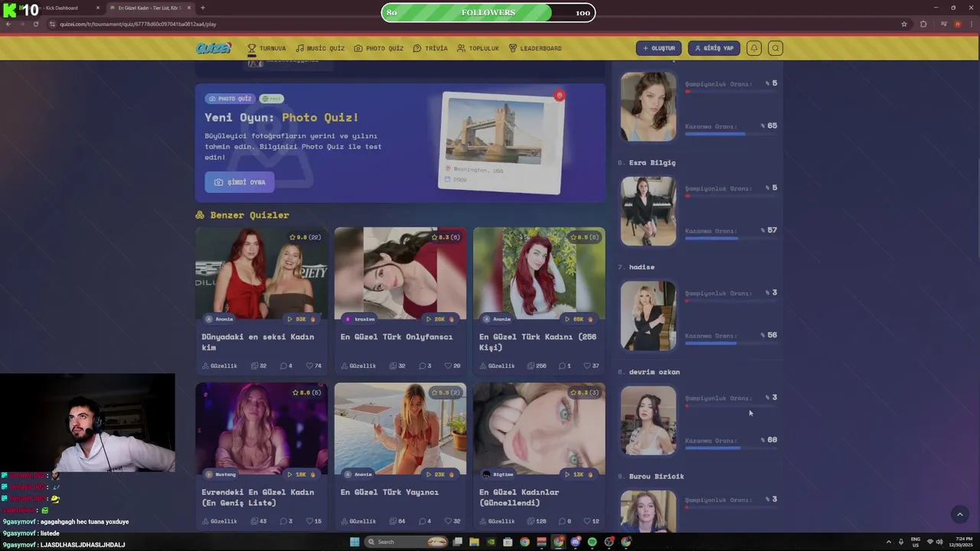This screenshot has height=551, width=980.
Task: Click the Quizei logo in the header
Action: click(x=213, y=48)
